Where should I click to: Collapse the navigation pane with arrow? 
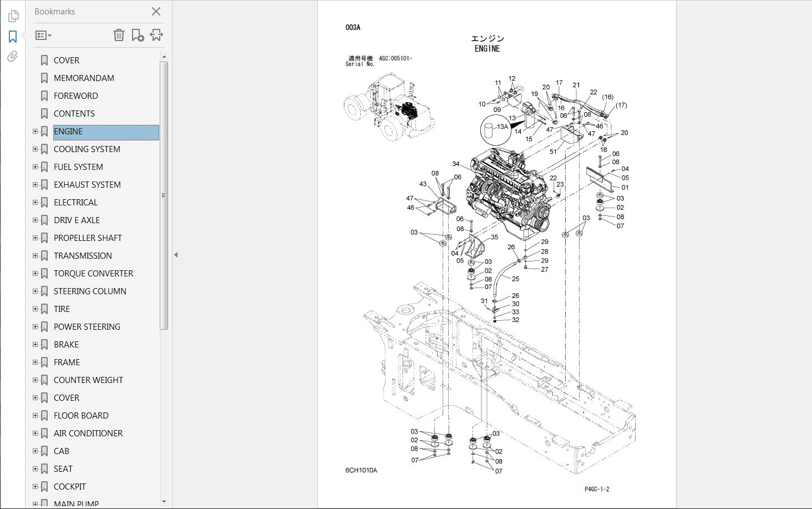pyautogui.click(x=176, y=255)
